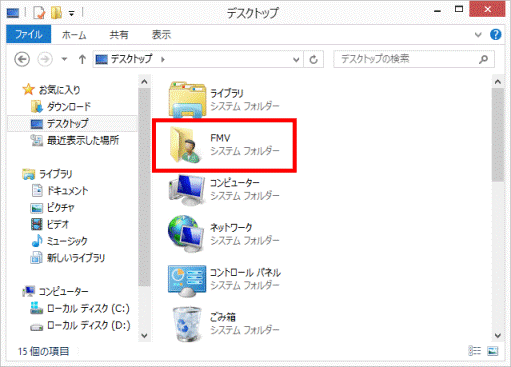Open the ネットワーク globe icon

tap(186, 235)
